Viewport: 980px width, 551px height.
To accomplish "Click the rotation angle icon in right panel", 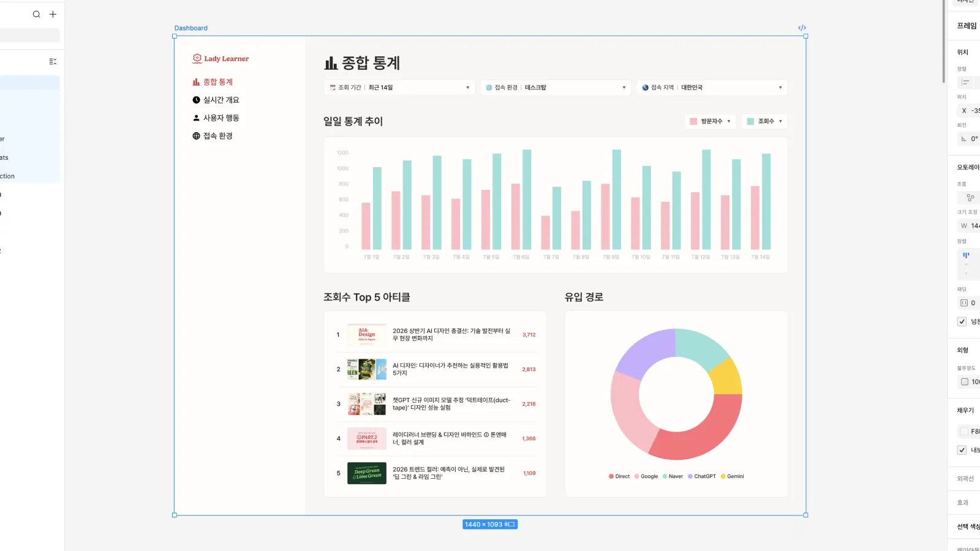I will [963, 139].
